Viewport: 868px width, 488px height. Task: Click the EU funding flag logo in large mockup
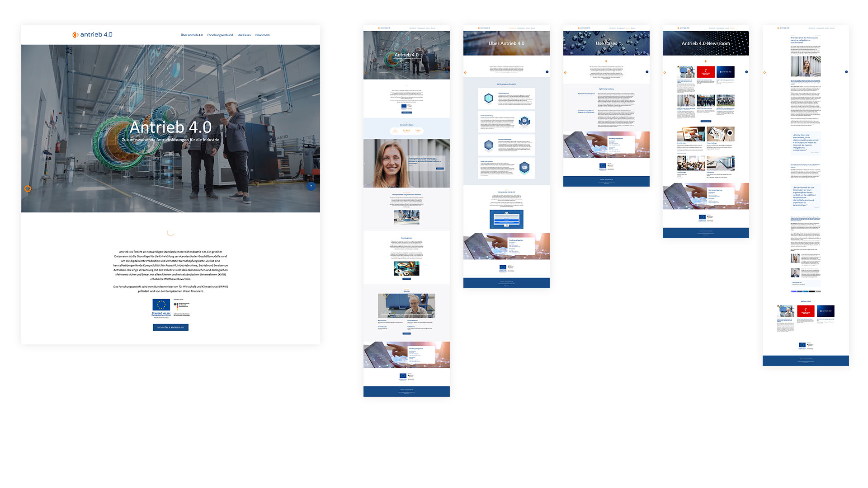[161, 305]
